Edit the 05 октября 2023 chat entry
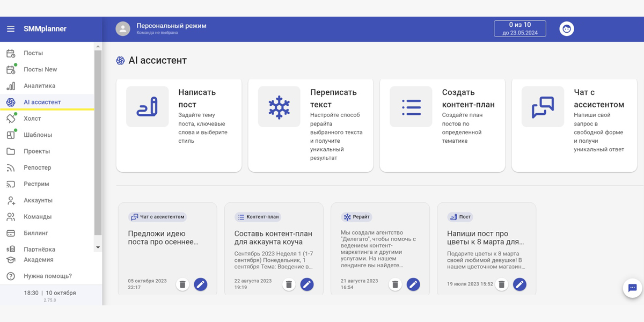 point(200,284)
